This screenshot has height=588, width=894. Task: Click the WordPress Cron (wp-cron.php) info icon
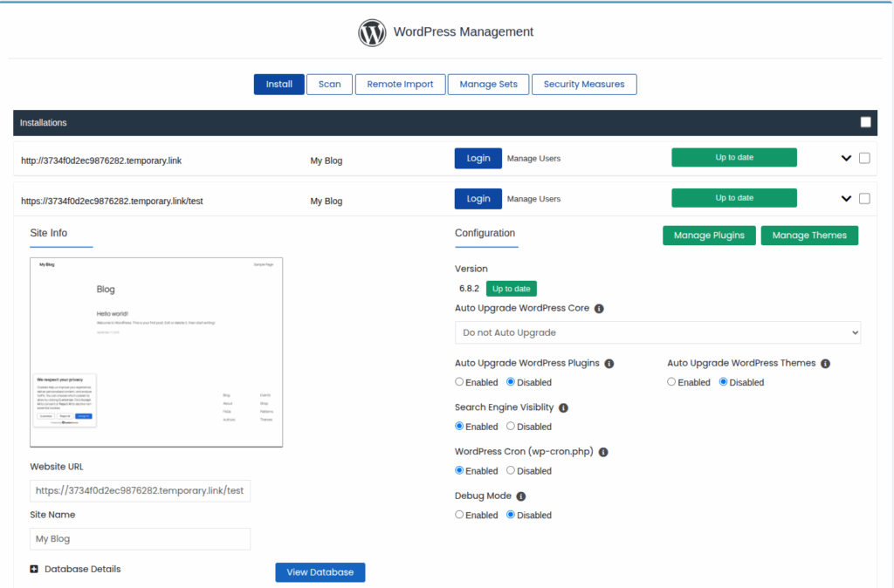pyautogui.click(x=603, y=452)
